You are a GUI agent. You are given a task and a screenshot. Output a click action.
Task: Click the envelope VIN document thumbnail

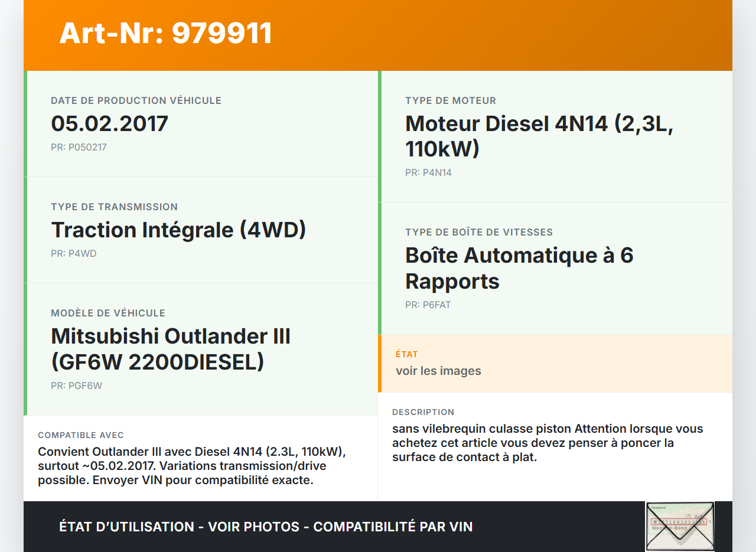679,525
